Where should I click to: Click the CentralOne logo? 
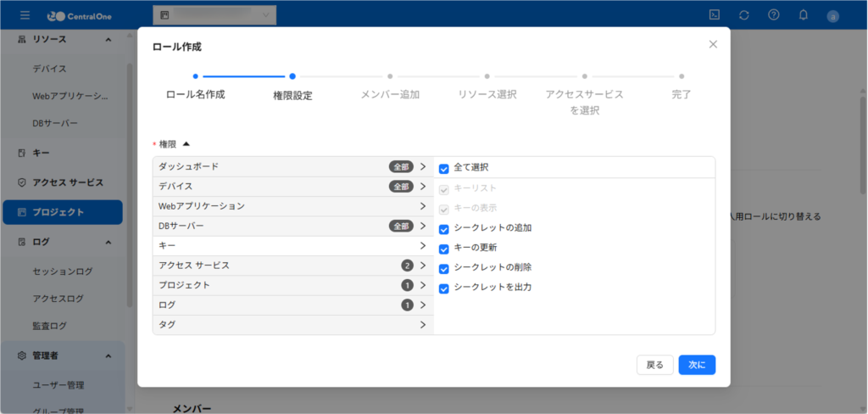coord(79,15)
